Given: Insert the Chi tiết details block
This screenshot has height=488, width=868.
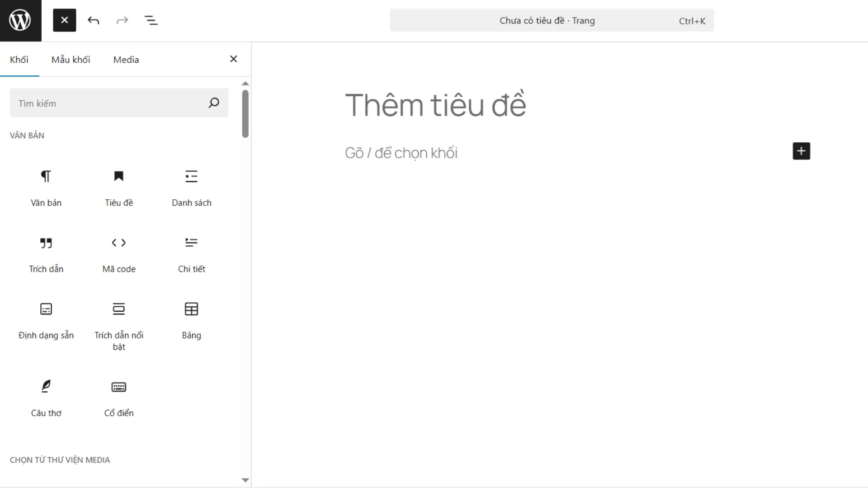Looking at the screenshot, I should click(x=192, y=254).
